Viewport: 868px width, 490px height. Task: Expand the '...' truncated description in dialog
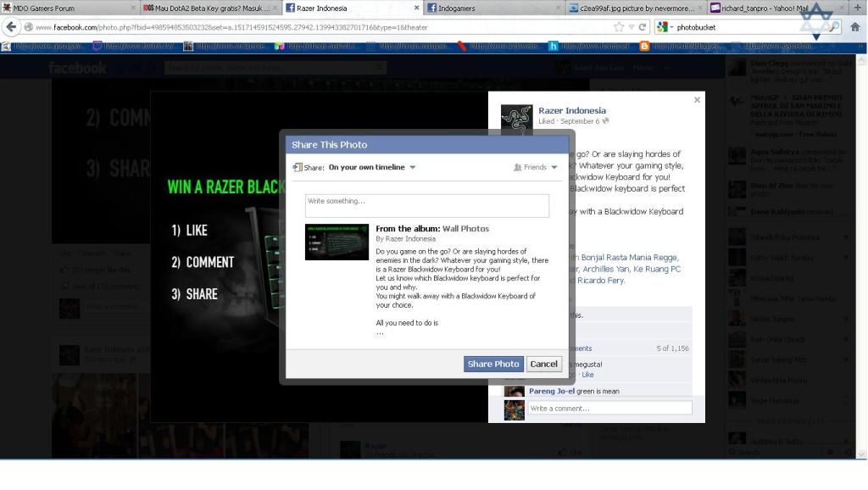[x=380, y=332]
